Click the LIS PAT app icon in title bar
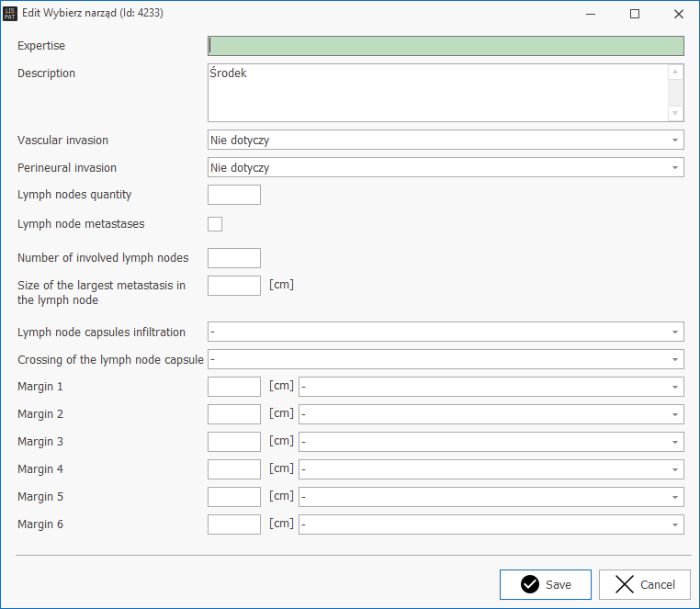700x609 pixels. pos(11,14)
